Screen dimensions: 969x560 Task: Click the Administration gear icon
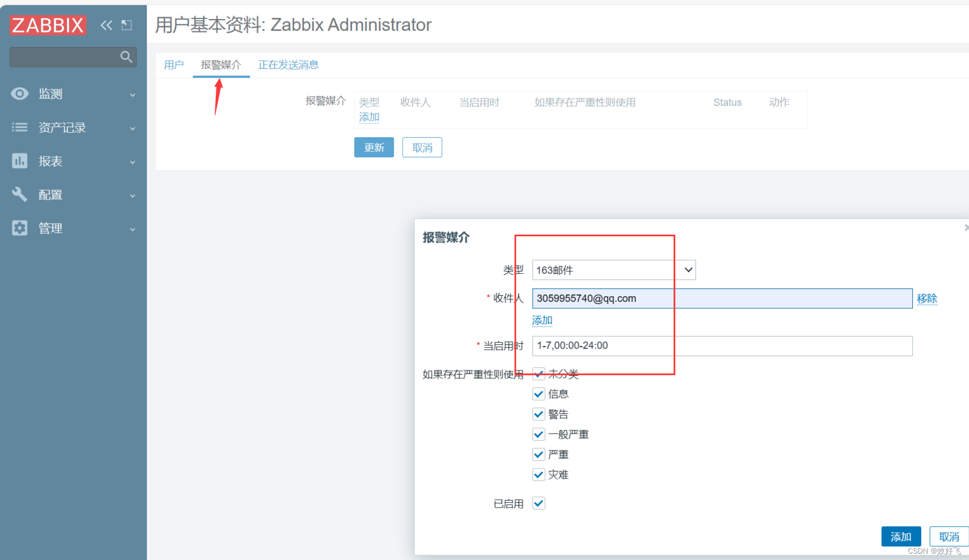pos(20,228)
